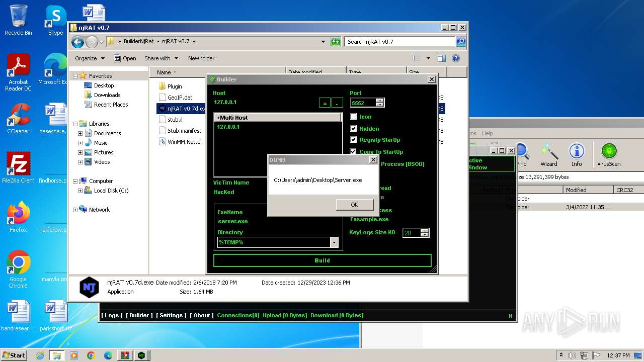This screenshot has width=644, height=362.
Task: Open the recent locations dropdown arrow
Action: pyautogui.click(x=101, y=42)
